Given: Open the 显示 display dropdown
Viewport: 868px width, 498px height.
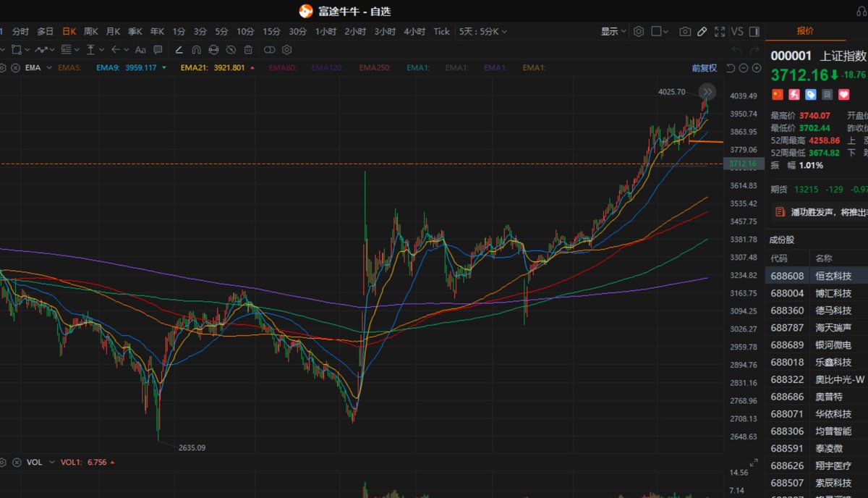Looking at the screenshot, I should (x=613, y=31).
